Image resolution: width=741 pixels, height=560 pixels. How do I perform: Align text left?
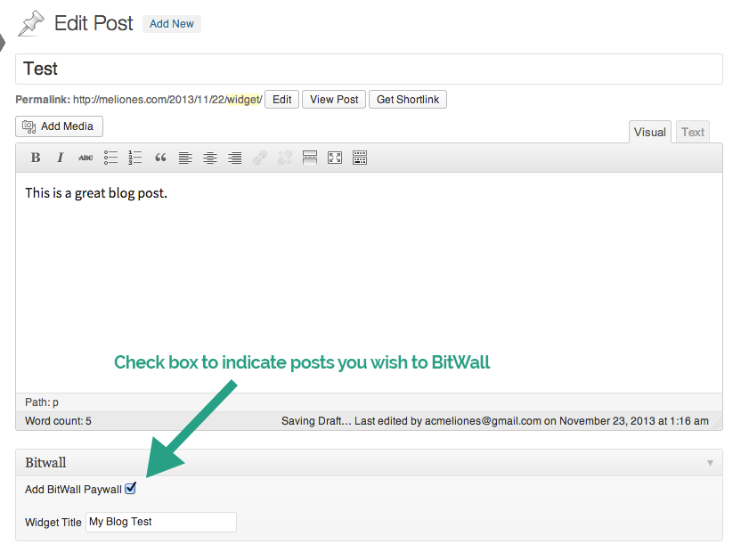185,158
